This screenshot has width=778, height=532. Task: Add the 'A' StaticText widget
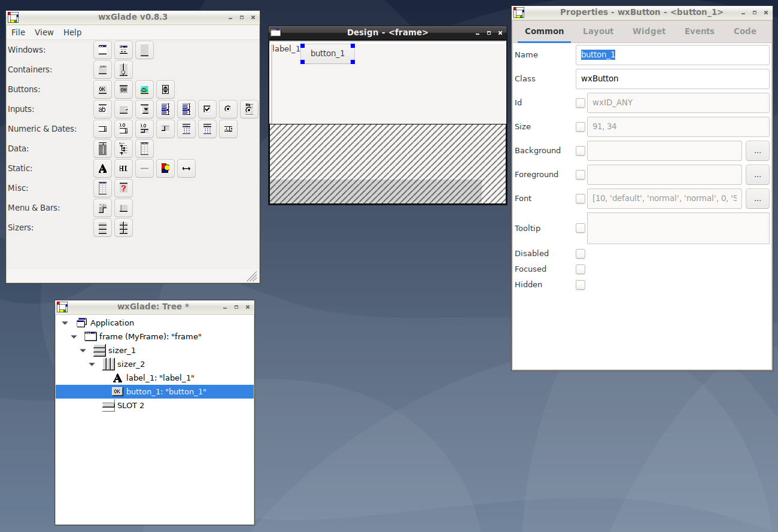point(103,169)
